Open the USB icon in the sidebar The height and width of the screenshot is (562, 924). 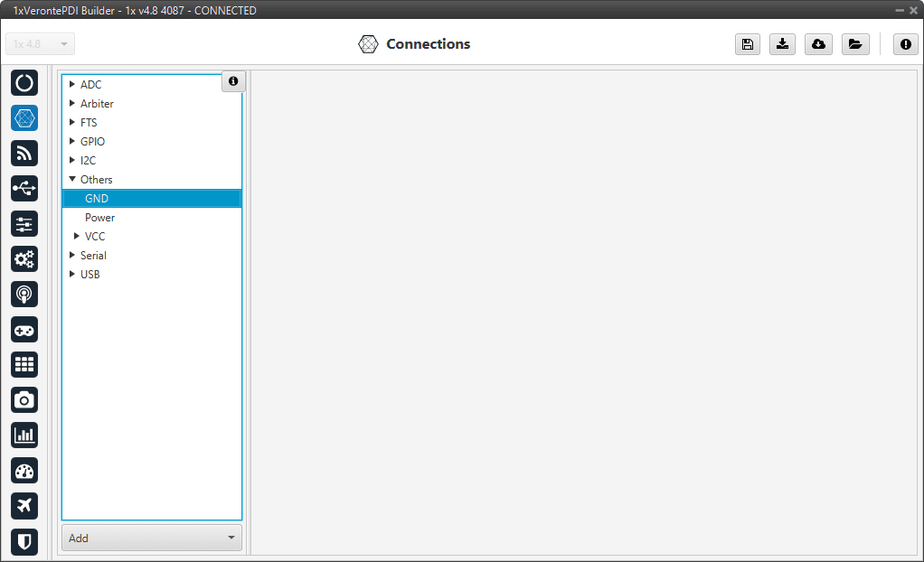click(24, 189)
